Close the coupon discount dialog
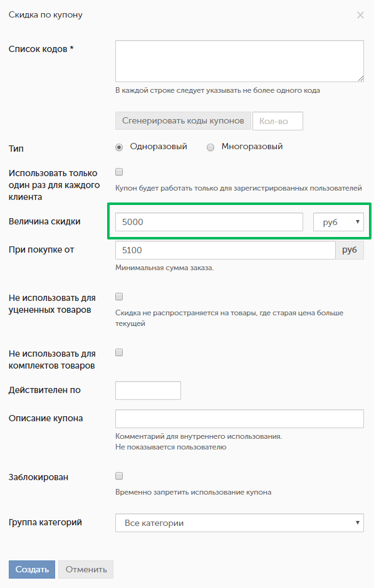Screen dimensions: 374x588 (x=360, y=15)
